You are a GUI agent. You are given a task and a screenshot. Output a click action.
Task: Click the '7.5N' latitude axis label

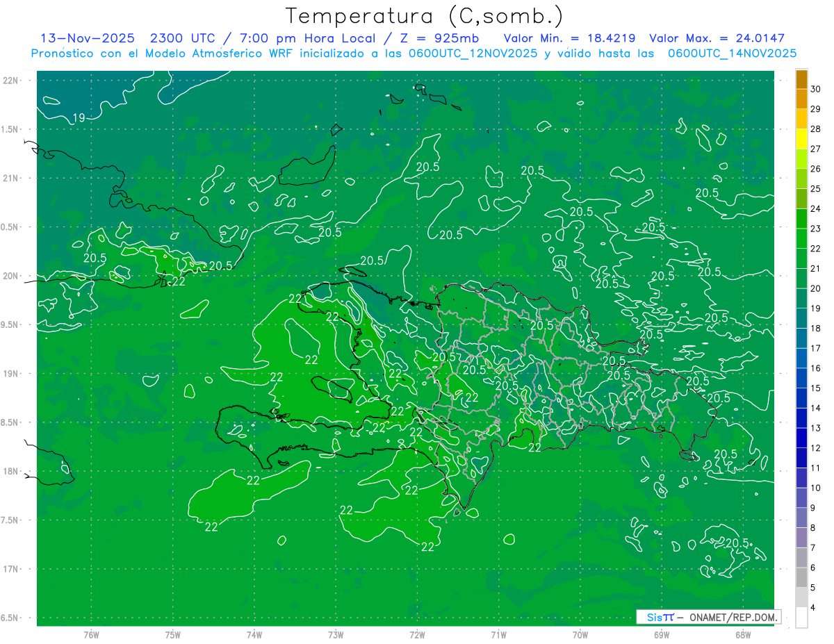point(10,520)
